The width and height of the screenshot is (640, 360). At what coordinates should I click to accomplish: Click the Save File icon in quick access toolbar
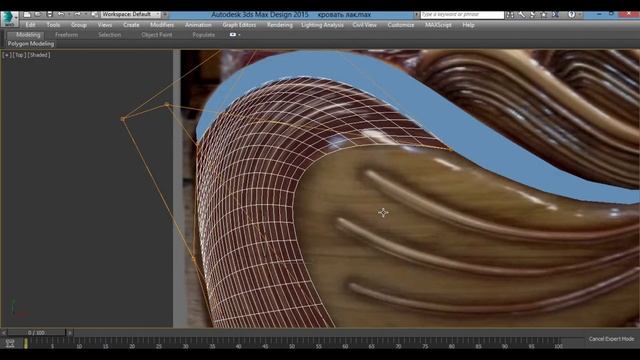pyautogui.click(x=49, y=14)
